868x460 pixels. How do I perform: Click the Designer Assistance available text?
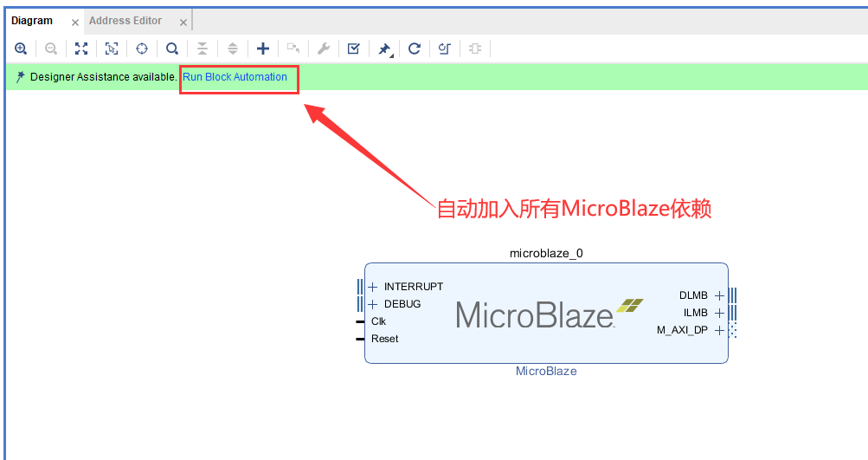click(x=104, y=77)
